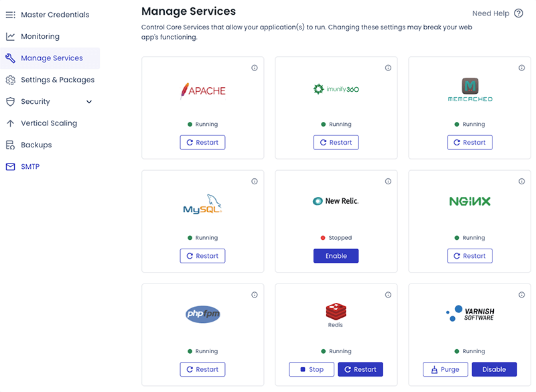Click the Redis logo
This screenshot has width=536, height=392.
(336, 315)
